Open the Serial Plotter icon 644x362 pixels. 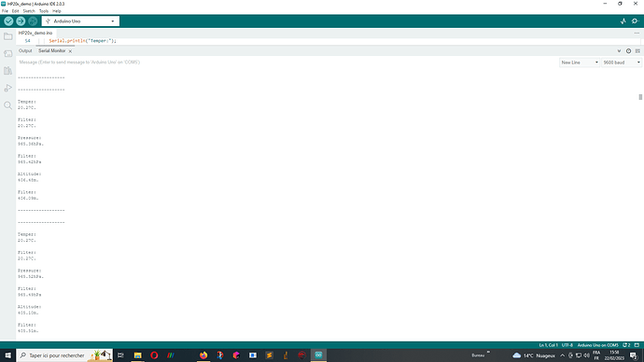pos(623,21)
